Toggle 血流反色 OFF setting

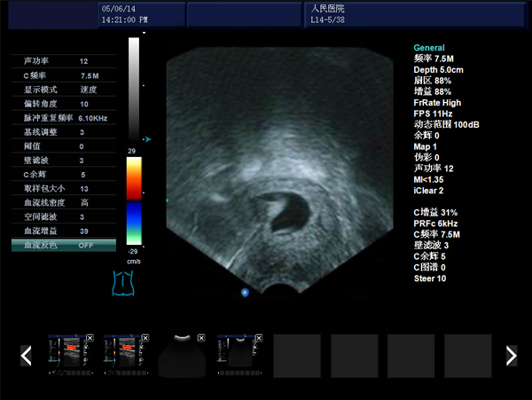pyautogui.click(x=63, y=245)
